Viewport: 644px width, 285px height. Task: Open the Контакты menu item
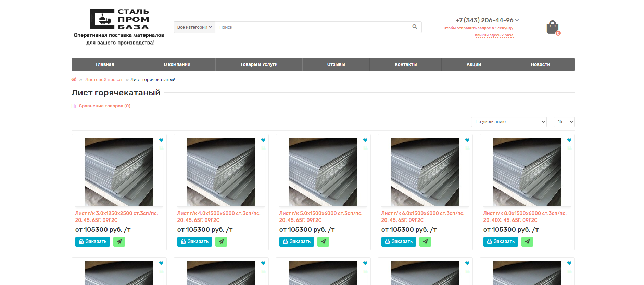point(406,64)
